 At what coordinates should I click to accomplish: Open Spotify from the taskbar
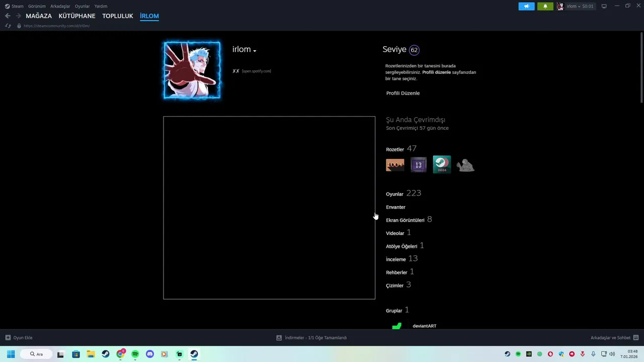coord(135,354)
